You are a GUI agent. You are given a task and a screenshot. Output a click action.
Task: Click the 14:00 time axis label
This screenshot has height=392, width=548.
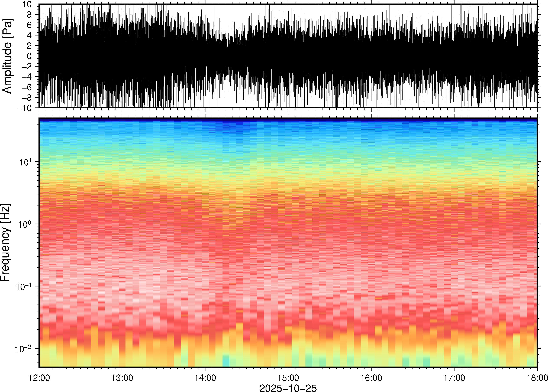click(205, 378)
